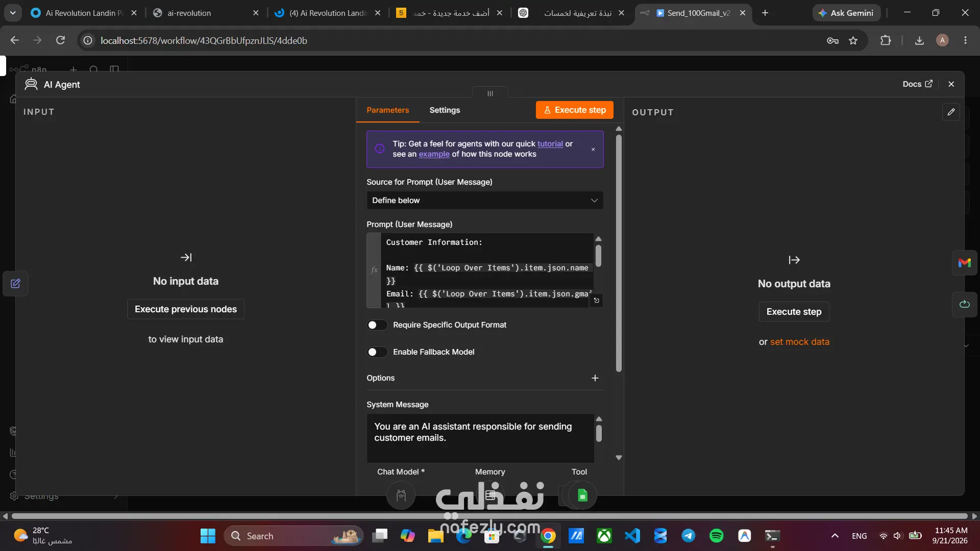Dismiss the agents tutorial tip
The height and width of the screenshot is (551, 980).
[x=593, y=149]
